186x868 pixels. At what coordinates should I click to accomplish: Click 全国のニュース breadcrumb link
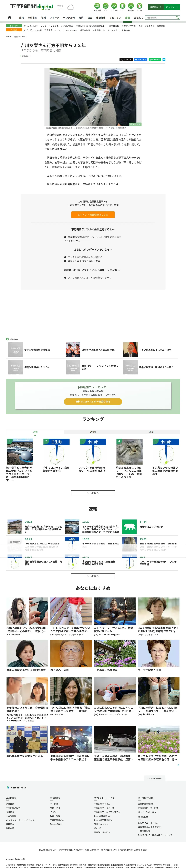pos(20,37)
